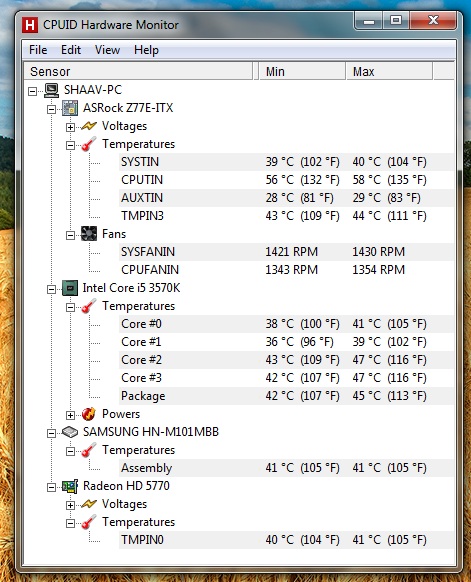Click the Intel Core i5 Temperatures thermometer icon
The height and width of the screenshot is (582, 471).
[88, 306]
